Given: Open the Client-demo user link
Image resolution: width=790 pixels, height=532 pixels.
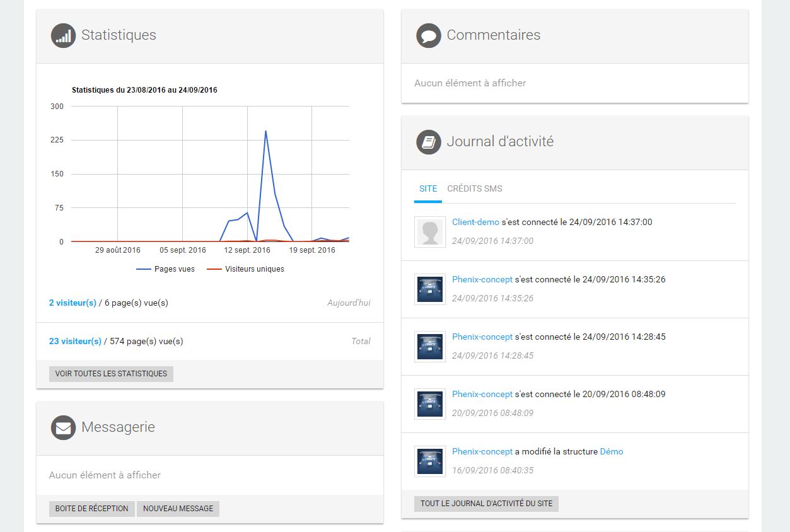Looking at the screenshot, I should tap(475, 222).
